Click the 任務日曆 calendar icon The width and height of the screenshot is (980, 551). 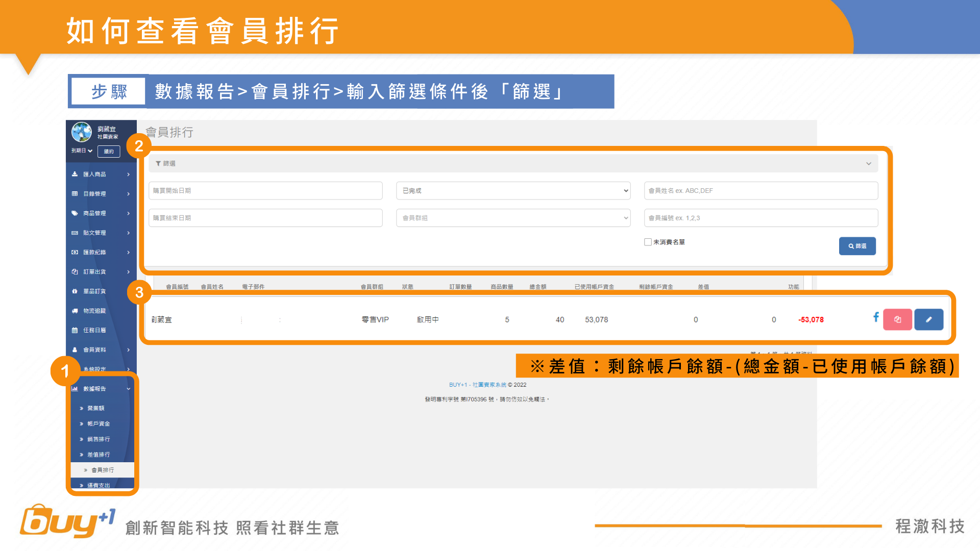[75, 330]
